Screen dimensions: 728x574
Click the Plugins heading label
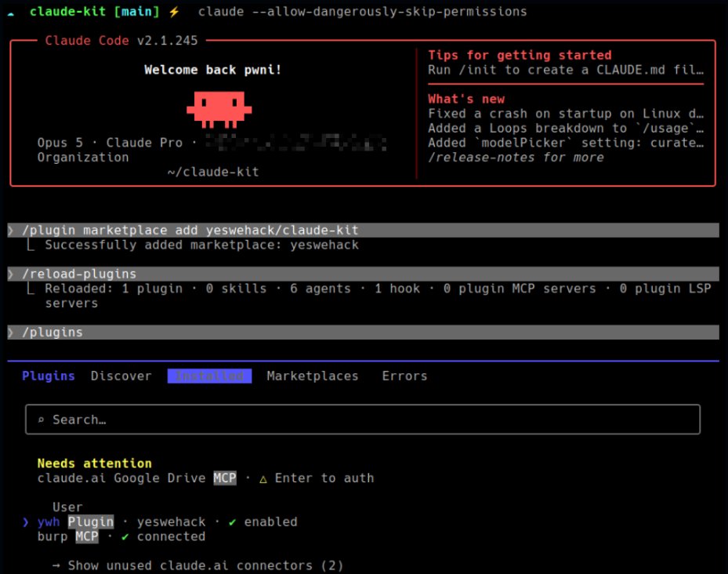pos(49,376)
